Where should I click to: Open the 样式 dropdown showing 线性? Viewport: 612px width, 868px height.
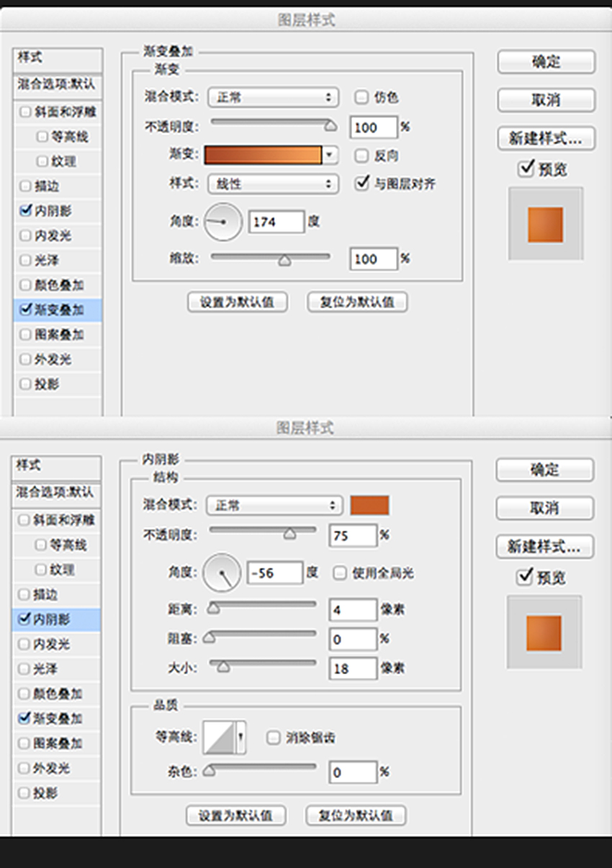tap(273, 183)
